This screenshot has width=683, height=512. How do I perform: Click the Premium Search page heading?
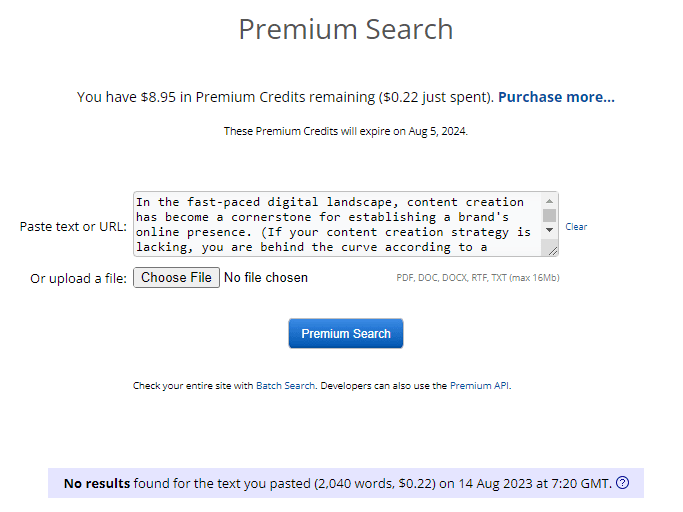pos(346,29)
